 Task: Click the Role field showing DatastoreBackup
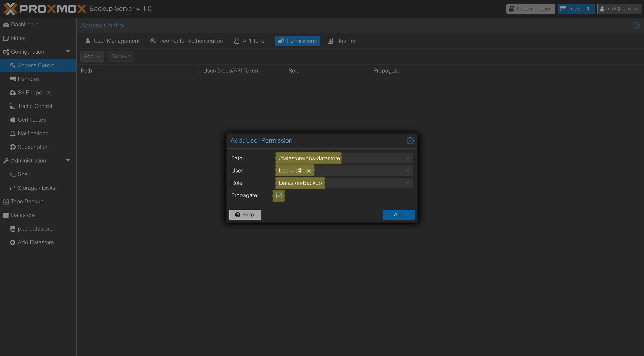coord(344,183)
